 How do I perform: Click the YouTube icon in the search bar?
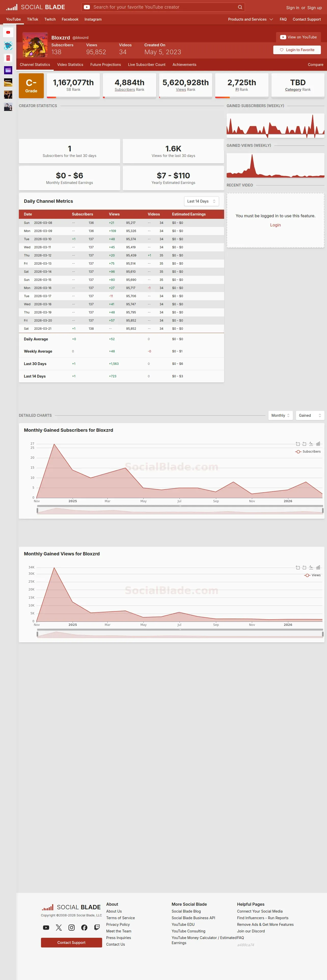pos(87,7)
